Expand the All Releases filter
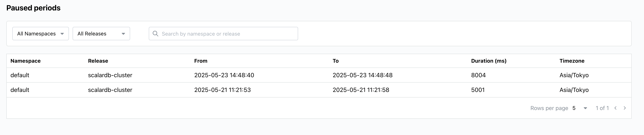 pos(101,34)
